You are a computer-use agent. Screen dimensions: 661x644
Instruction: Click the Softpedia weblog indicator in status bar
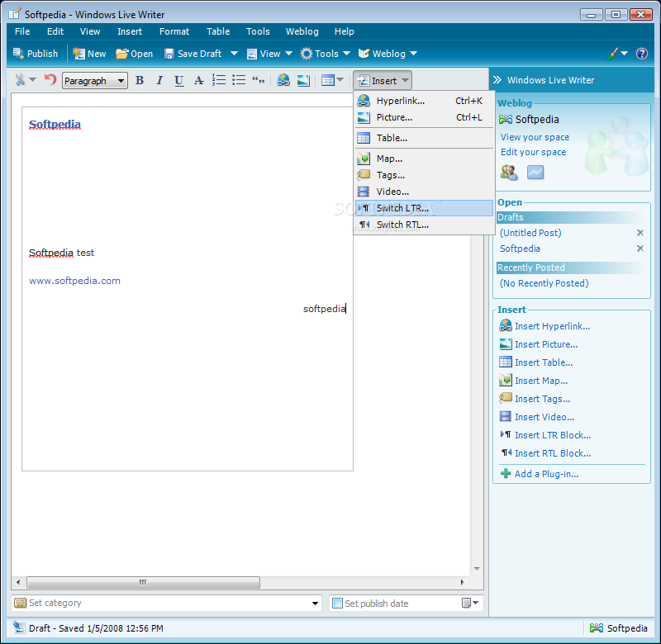(618, 628)
